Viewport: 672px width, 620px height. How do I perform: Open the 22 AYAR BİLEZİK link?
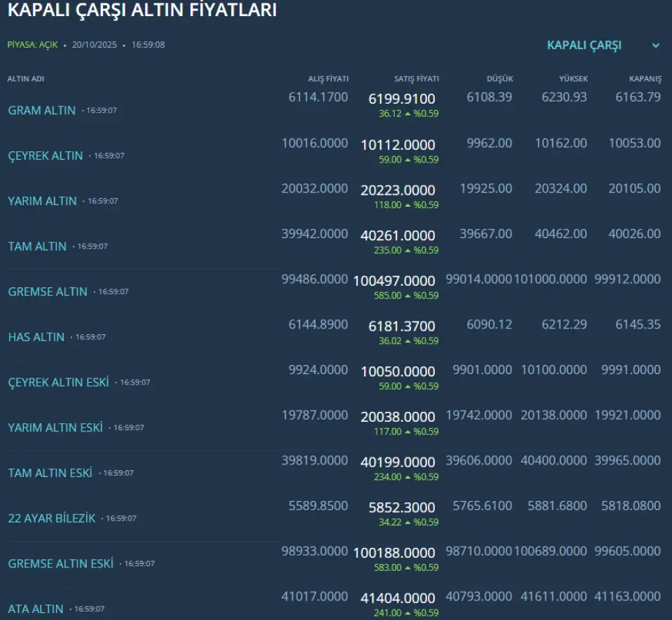(x=51, y=518)
